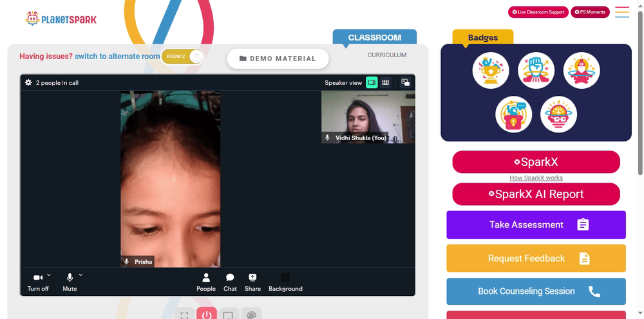
Task: Select the meditating wizard badge
Action: pos(582,71)
